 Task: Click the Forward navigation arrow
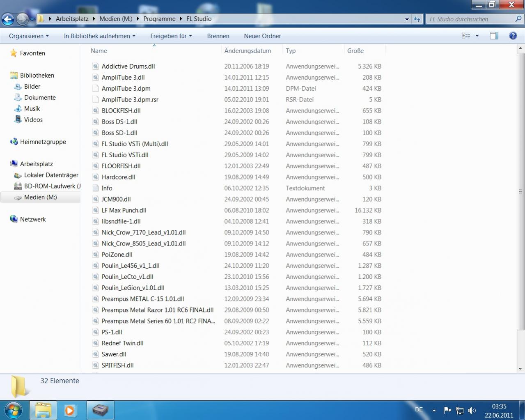pyautogui.click(x=23, y=19)
